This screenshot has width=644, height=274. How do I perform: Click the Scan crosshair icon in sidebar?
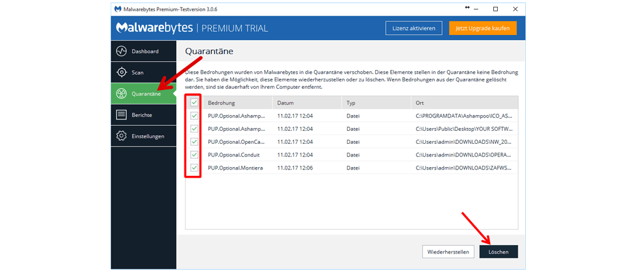[121, 73]
